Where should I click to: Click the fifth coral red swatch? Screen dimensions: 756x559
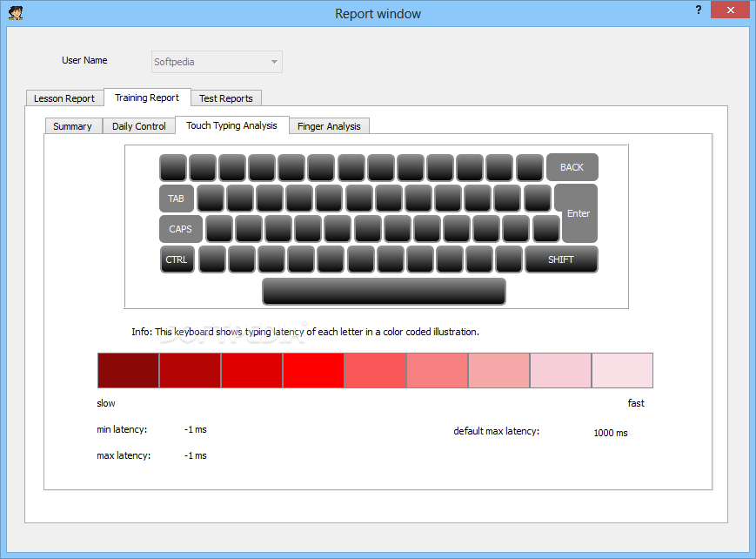[x=375, y=370]
